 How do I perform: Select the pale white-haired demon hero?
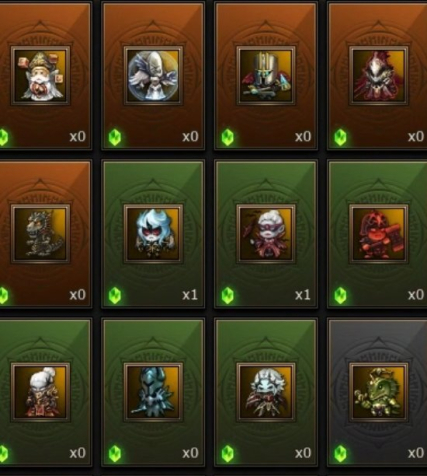click(x=266, y=392)
